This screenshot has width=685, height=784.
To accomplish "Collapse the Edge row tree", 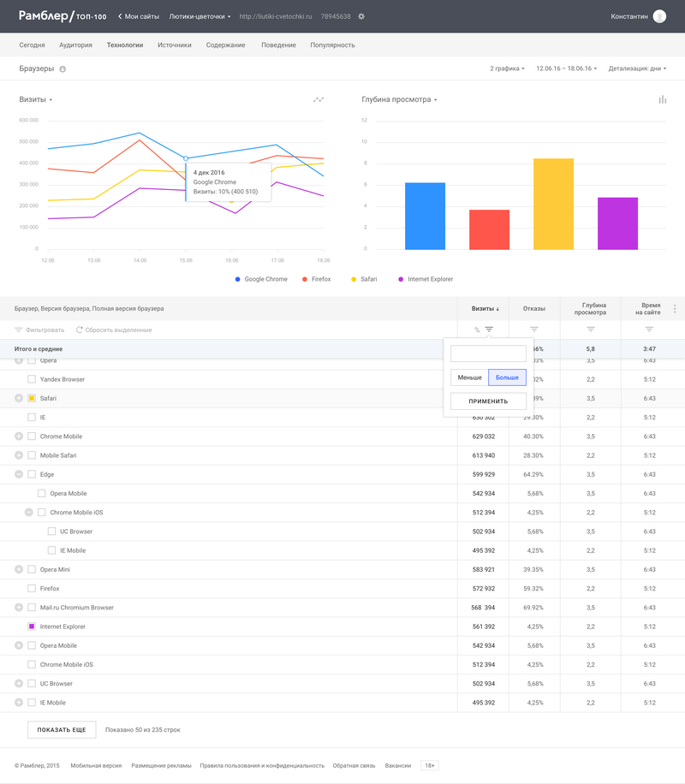I will point(19,474).
